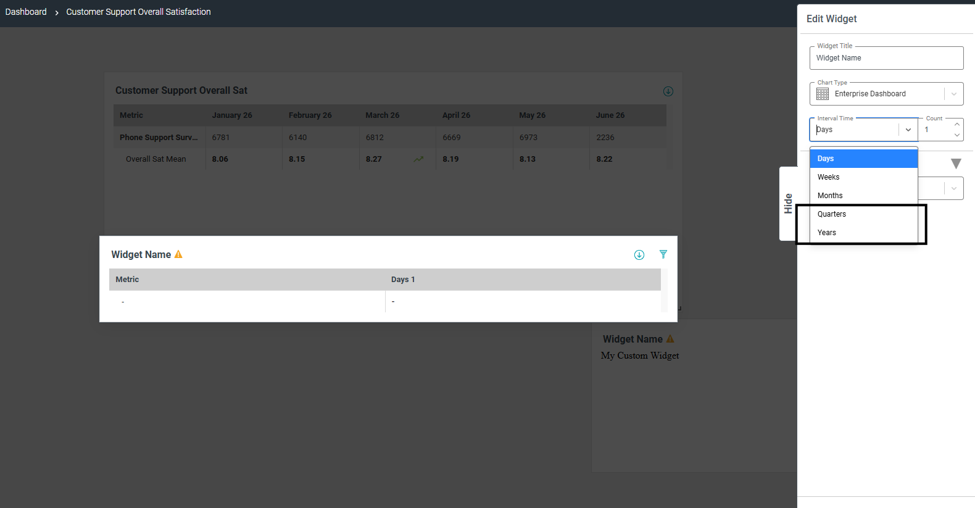Click the 8.13 mean value

tap(528, 159)
